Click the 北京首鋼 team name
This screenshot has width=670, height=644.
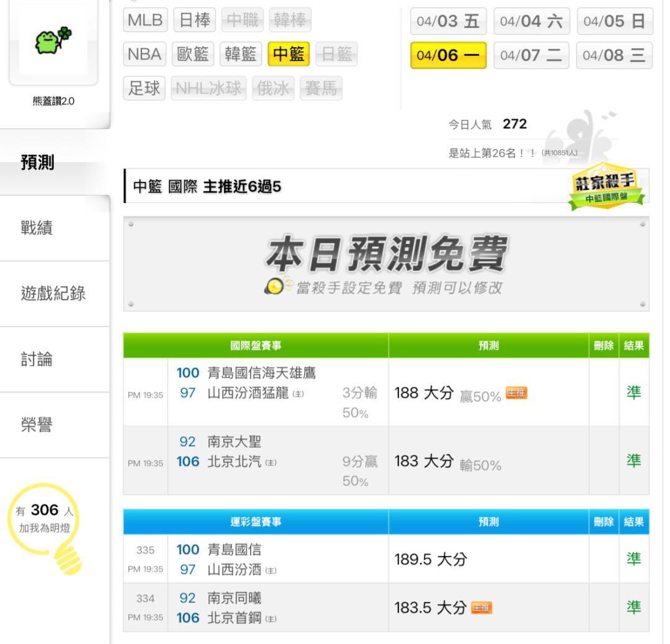click(234, 617)
